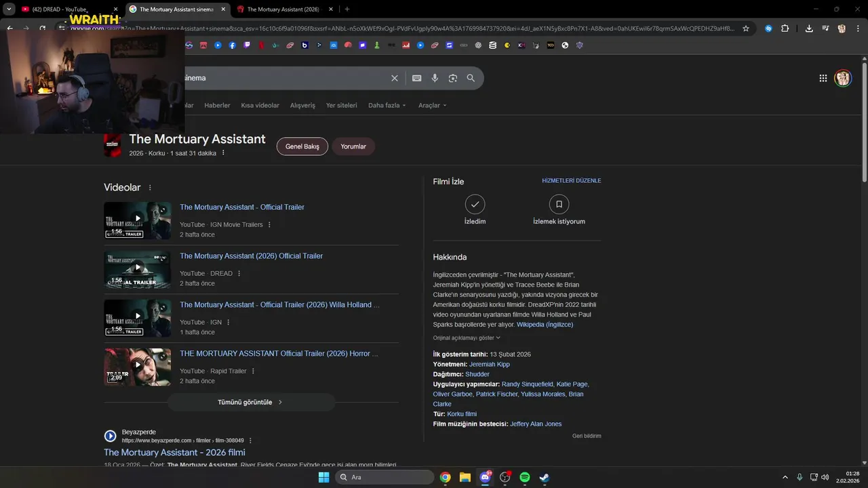Open the tab search dropdown arrow
Viewport: 868px width, 488px height.
(9, 9)
